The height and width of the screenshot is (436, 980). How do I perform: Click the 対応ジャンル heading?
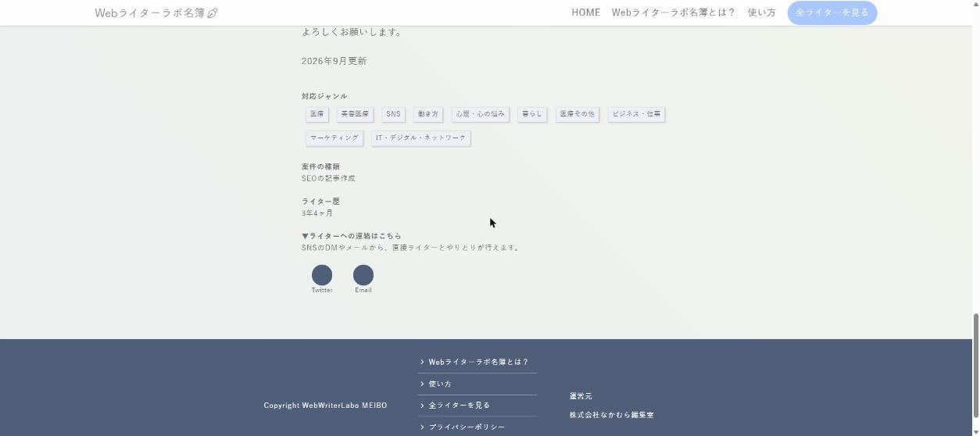coord(324,97)
